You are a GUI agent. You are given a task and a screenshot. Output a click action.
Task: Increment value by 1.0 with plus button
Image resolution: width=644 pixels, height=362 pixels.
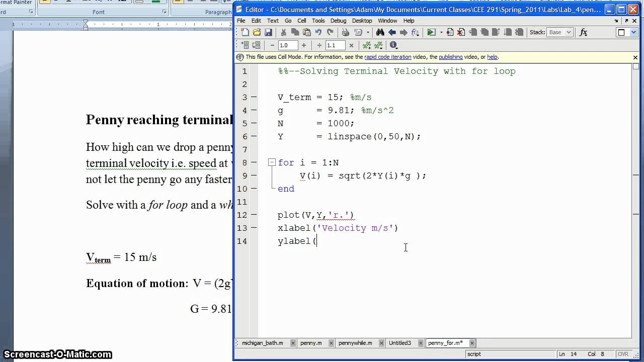point(304,45)
